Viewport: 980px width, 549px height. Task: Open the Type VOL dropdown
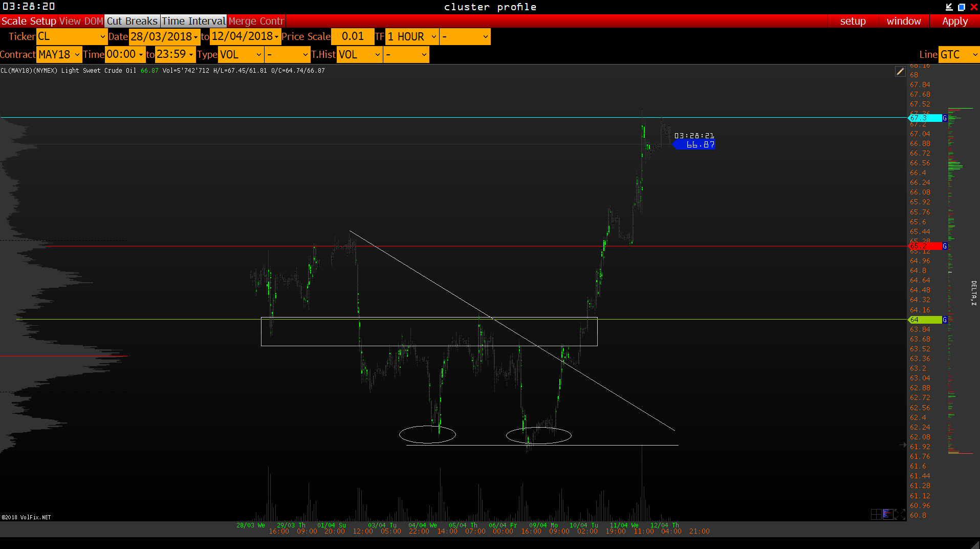pyautogui.click(x=241, y=55)
